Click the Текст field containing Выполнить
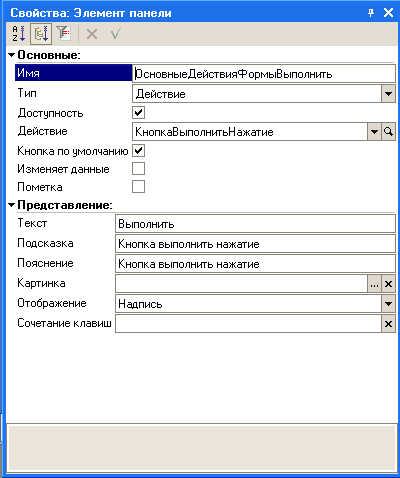The width and height of the screenshot is (400, 478). point(255,224)
